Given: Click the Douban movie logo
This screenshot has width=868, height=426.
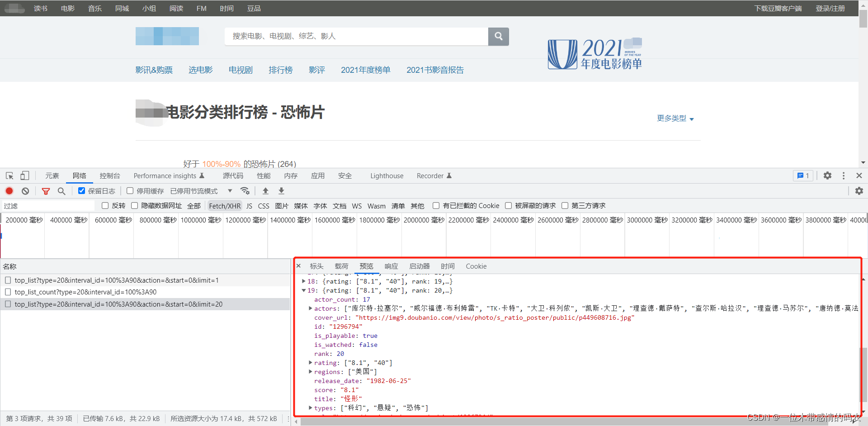Looking at the screenshot, I should click(167, 36).
